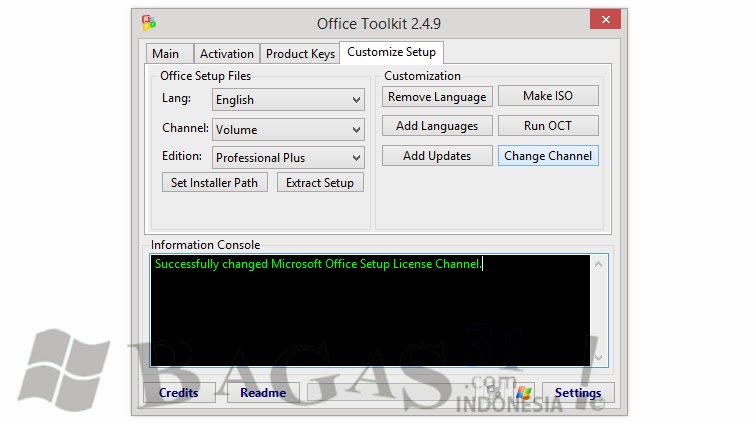Image resolution: width=754 pixels, height=425 pixels.
Task: Open the Channel dropdown showing Volume
Action: (x=288, y=129)
